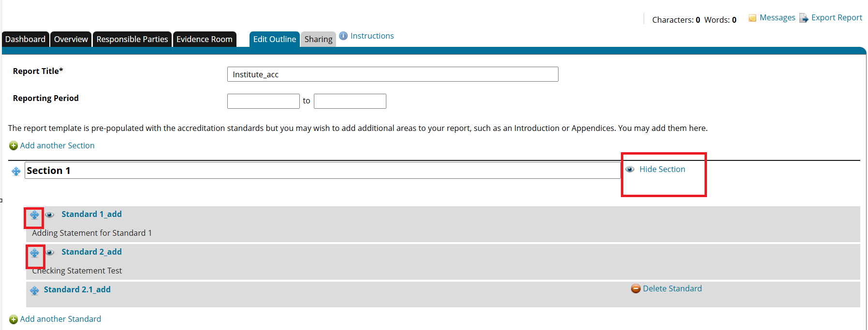Screen dimensions: 868x330
Task: Toggle the eye icon for Standard 2_add
Action: click(x=50, y=252)
